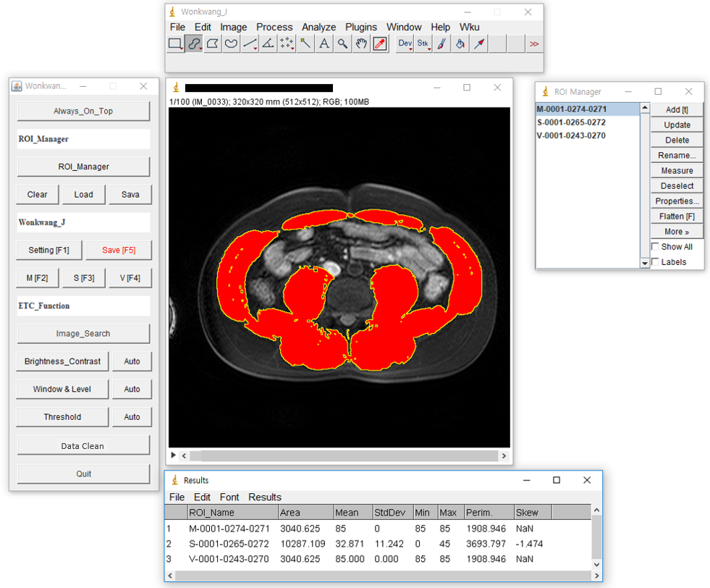Screen dimensions: 710x588
Task: Select the Flood fill bucket tool
Action: 460,44
